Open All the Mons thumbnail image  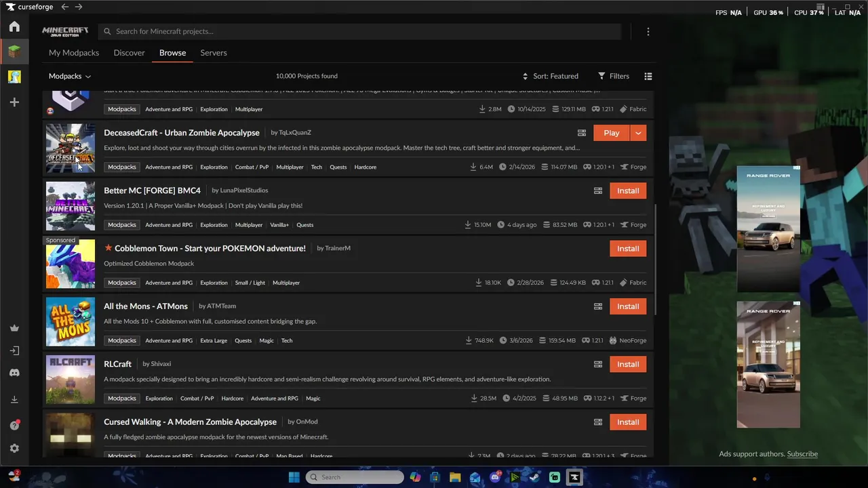point(71,321)
